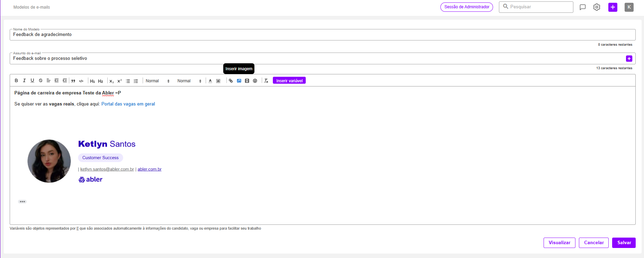The height and width of the screenshot is (258, 644).
Task: Toggle underline formatting in the editor toolbar
Action: pos(32,81)
